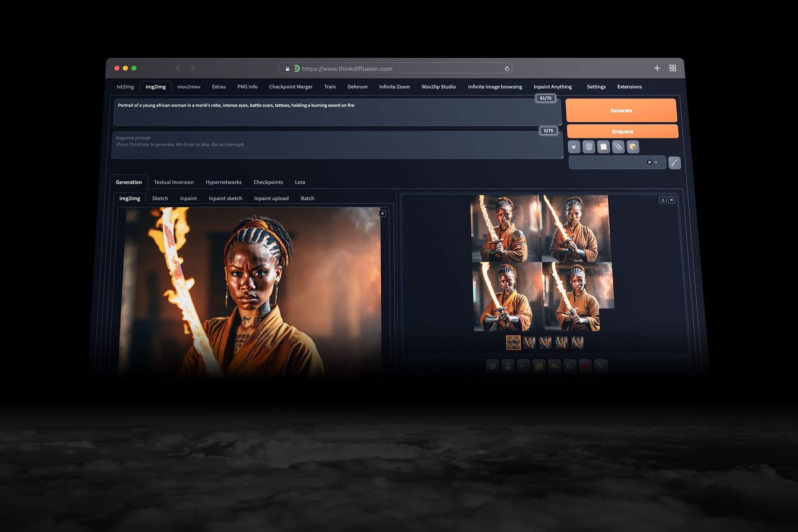Click the read-parameters arrow icon under Enqueue
The height and width of the screenshot is (532, 798).
tap(574, 147)
